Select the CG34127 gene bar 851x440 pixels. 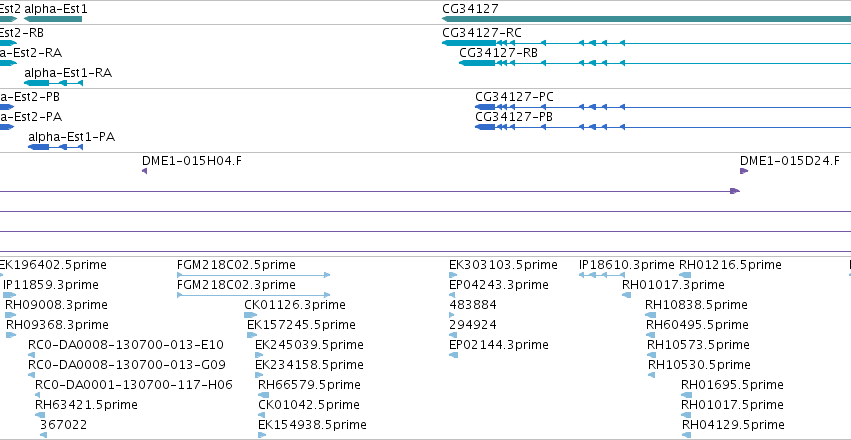pos(646,19)
